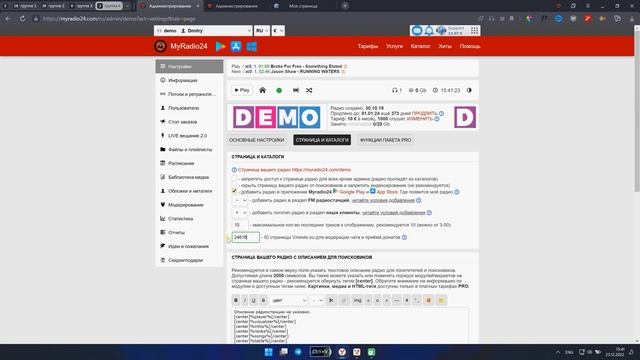Click the App Store icon in header
The image size is (640, 360).
(236, 46)
